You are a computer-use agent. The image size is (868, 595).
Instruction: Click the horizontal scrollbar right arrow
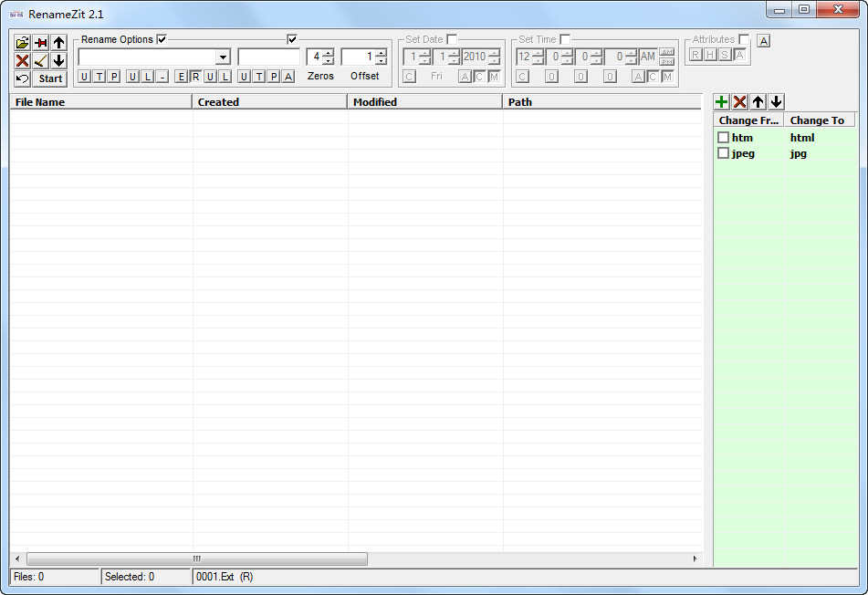click(695, 558)
